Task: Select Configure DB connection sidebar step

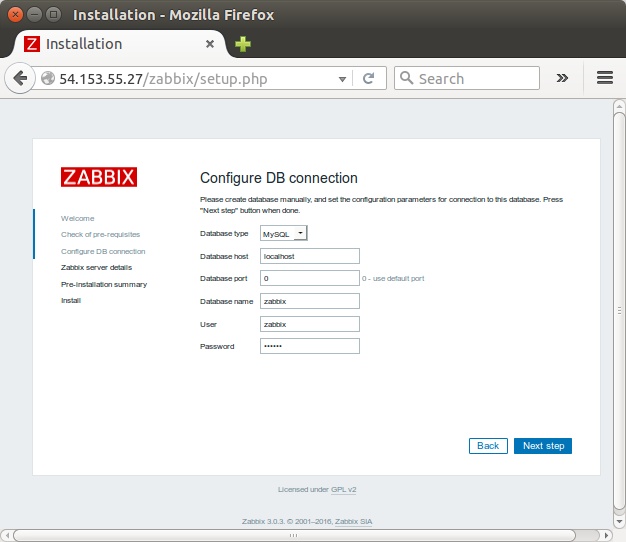Action: click(103, 251)
